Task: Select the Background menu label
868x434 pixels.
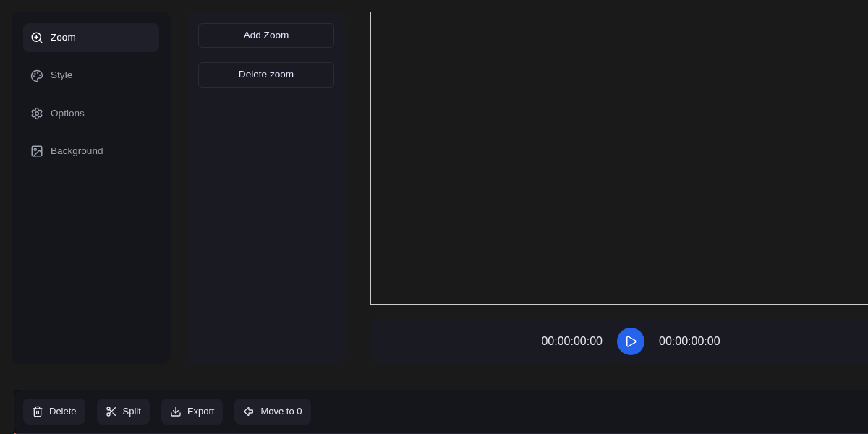Action: pos(77,151)
